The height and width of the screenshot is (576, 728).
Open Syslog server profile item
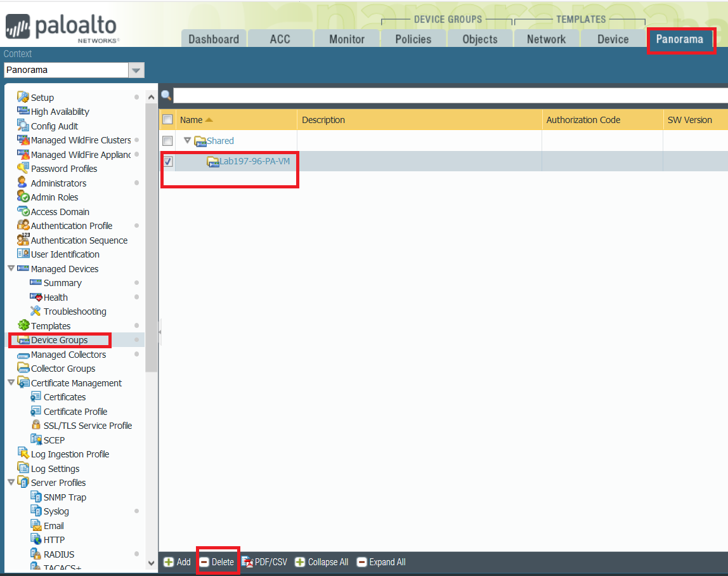[56, 511]
